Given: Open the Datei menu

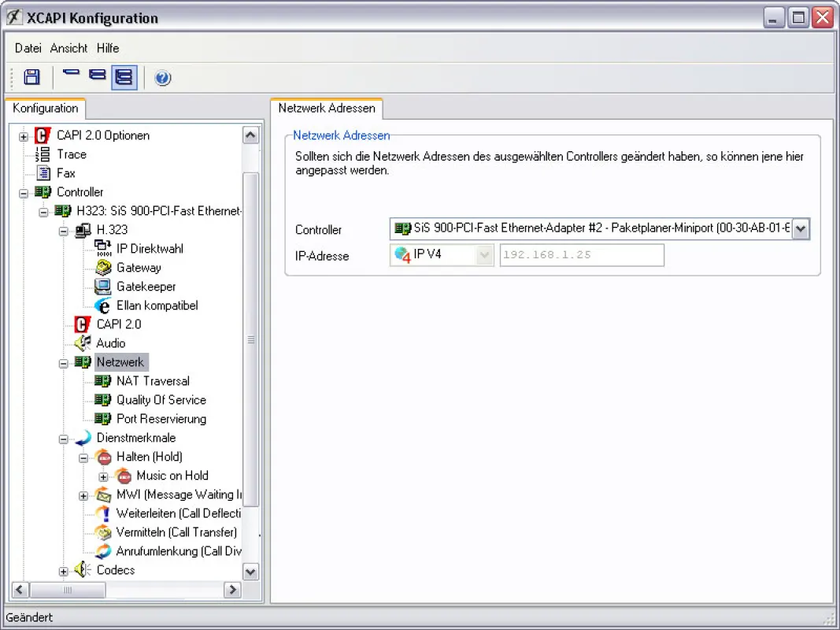Looking at the screenshot, I should click(x=28, y=48).
